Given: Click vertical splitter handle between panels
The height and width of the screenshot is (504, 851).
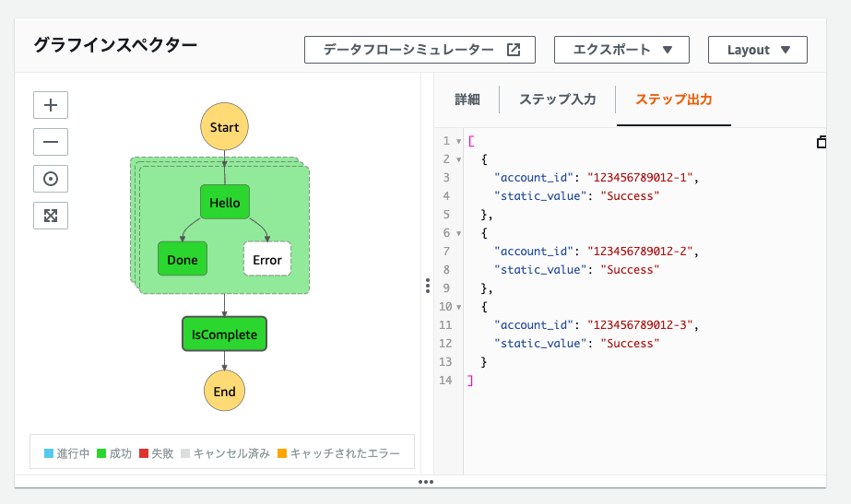Looking at the screenshot, I should pyautogui.click(x=428, y=286).
